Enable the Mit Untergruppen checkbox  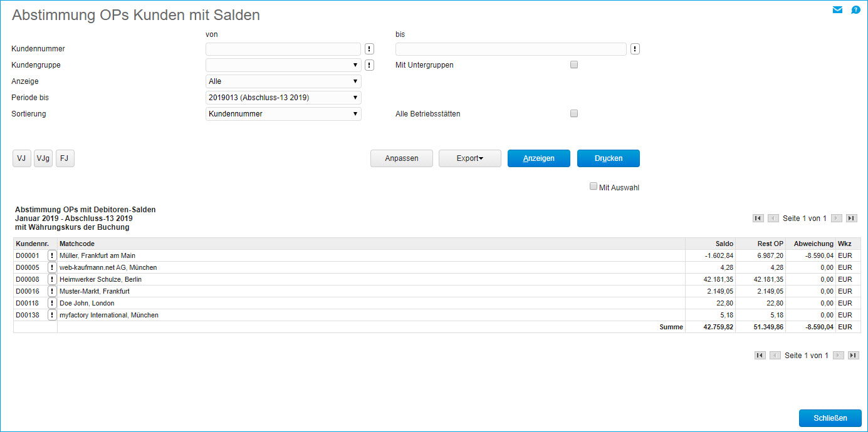tap(574, 64)
